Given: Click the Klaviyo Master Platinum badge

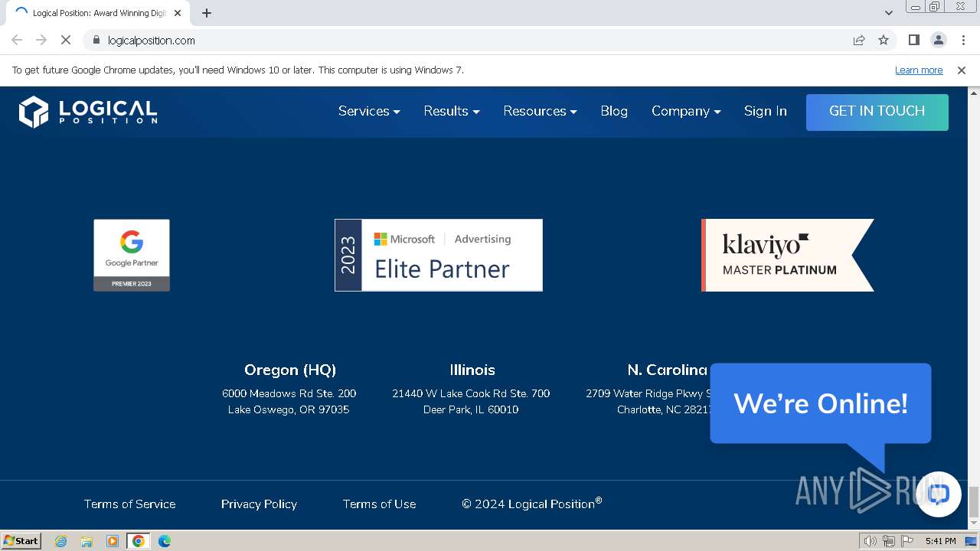Looking at the screenshot, I should [x=788, y=255].
